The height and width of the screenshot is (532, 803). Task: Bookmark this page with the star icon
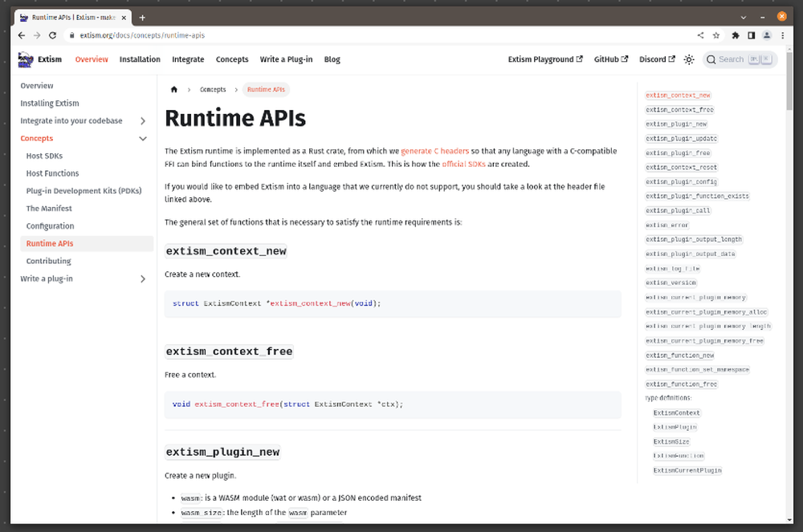[x=717, y=35]
